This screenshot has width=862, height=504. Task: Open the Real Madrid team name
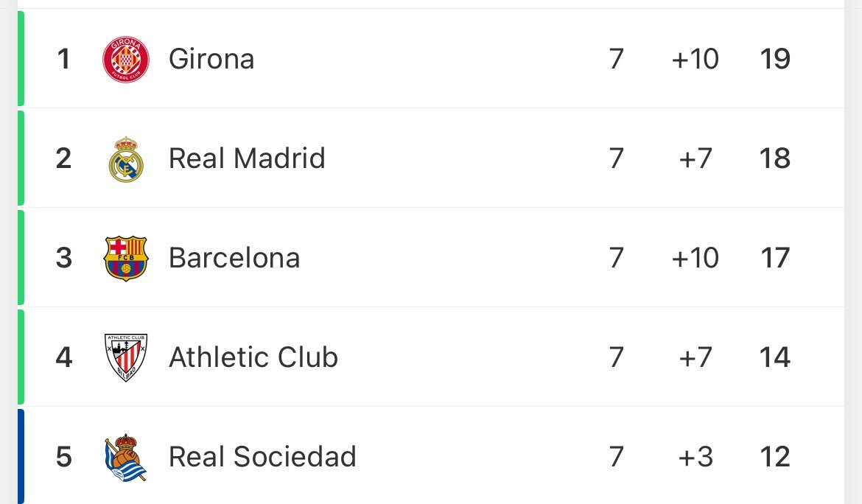coord(247,158)
